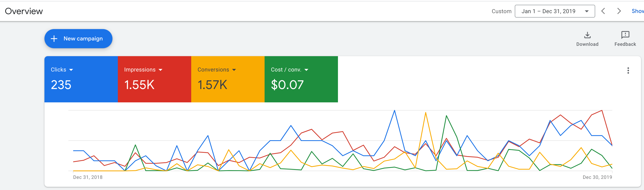Image resolution: width=644 pixels, height=190 pixels.
Task: Click the highest red Impressions peak
Action: [x=602, y=110]
